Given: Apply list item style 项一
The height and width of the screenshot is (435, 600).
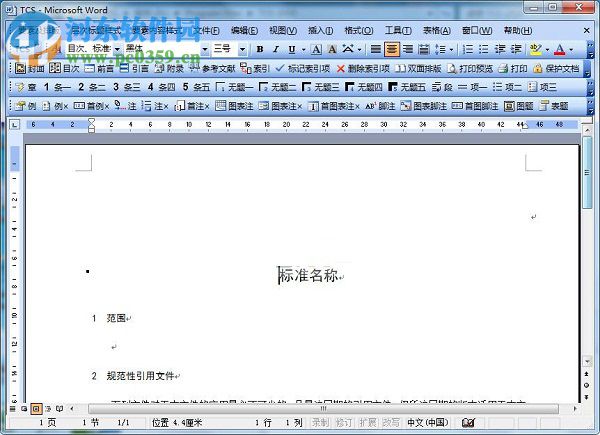Looking at the screenshot, I should pos(472,87).
